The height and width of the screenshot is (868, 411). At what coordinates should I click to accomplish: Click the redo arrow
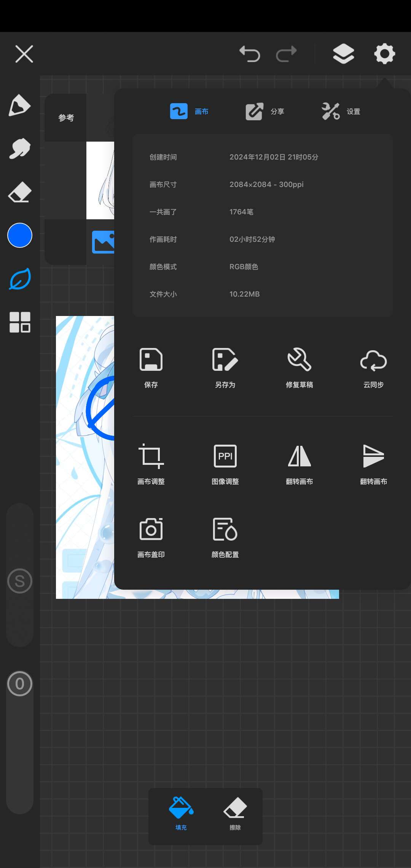coord(286,54)
